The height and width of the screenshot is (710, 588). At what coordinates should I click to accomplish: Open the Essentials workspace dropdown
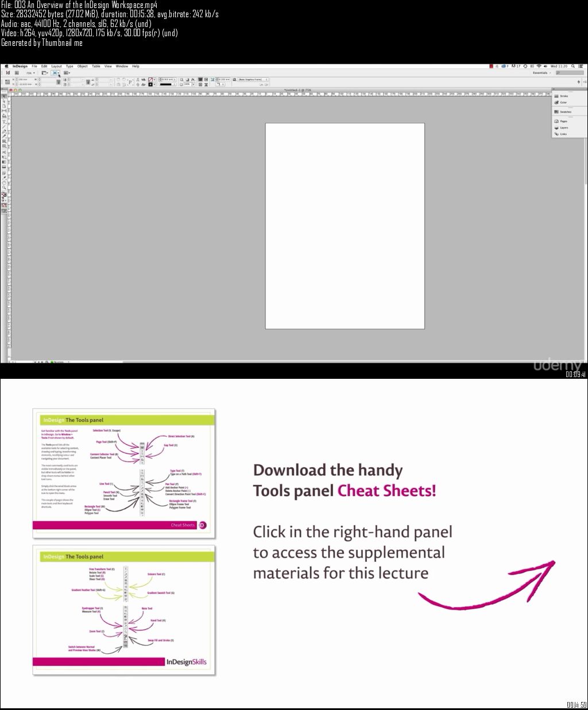[542, 73]
